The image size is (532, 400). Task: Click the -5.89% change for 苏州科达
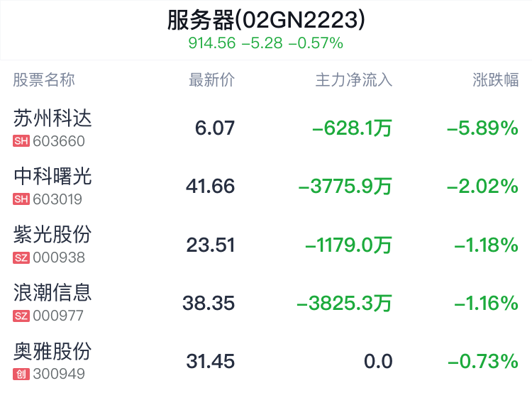pos(483,128)
